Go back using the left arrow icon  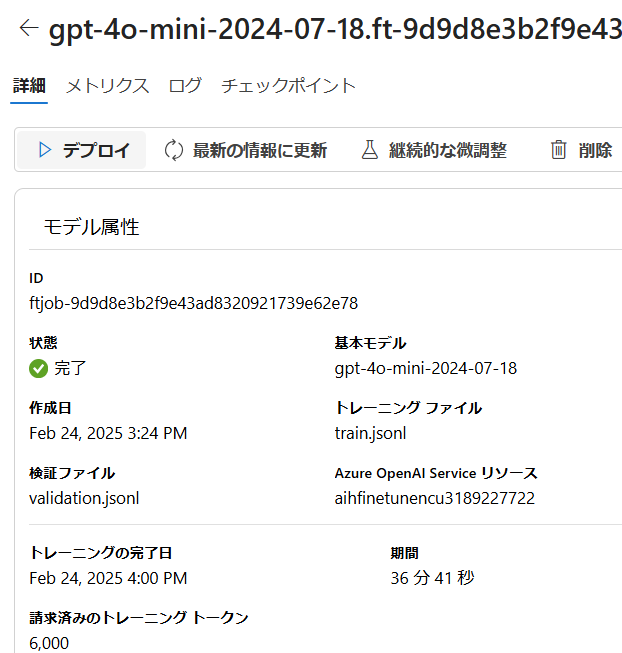[29, 28]
